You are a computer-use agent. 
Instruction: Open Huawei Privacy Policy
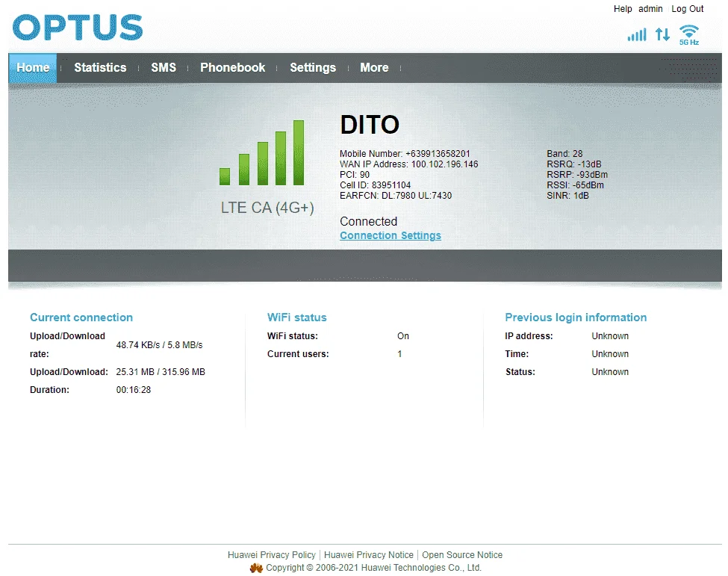point(272,555)
